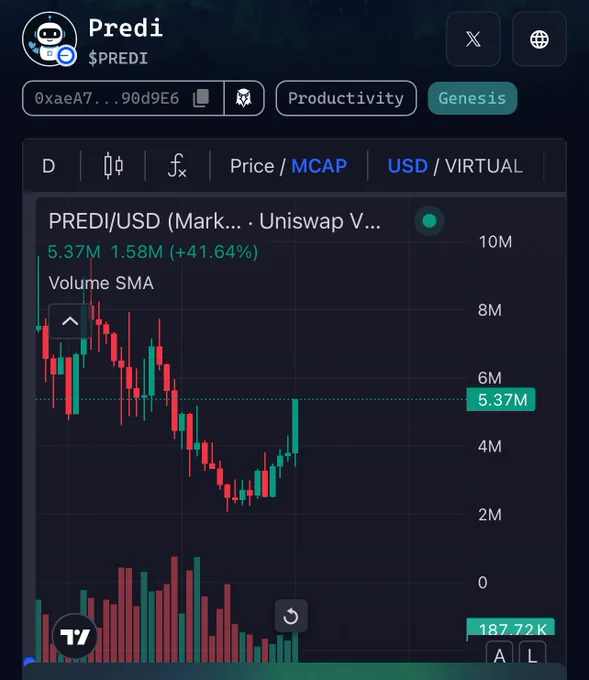Open the indicators fx menu
This screenshot has width=589, height=680.
[177, 166]
